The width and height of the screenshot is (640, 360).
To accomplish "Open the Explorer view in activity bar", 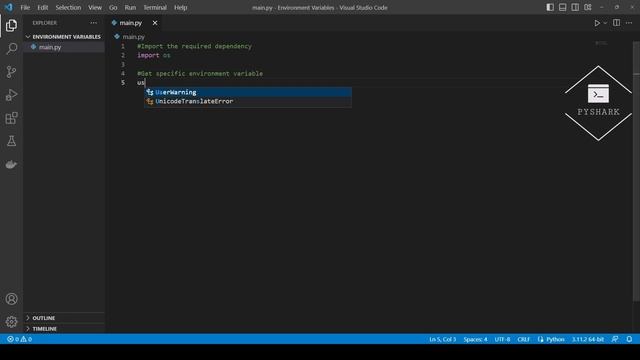I will click(x=11, y=25).
